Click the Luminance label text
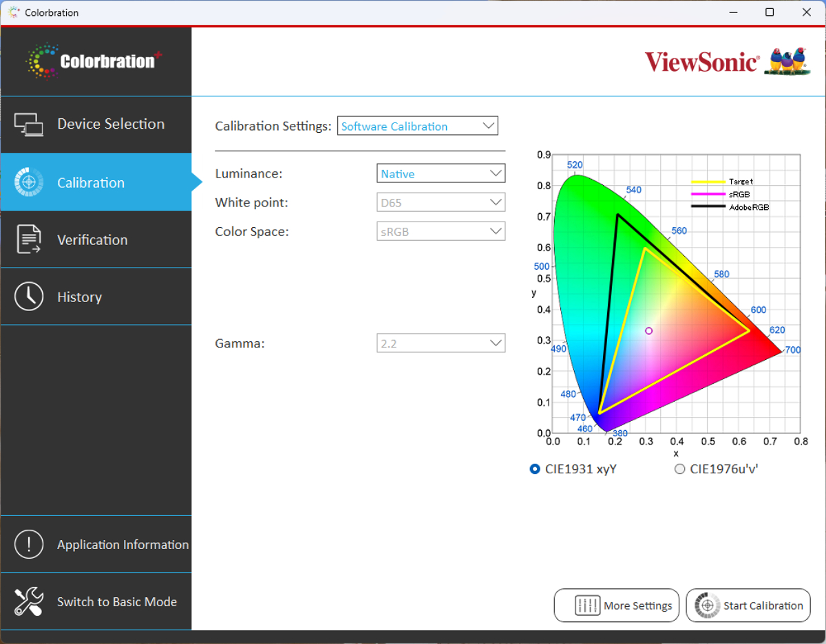Viewport: 826px width, 644px height. (x=248, y=173)
